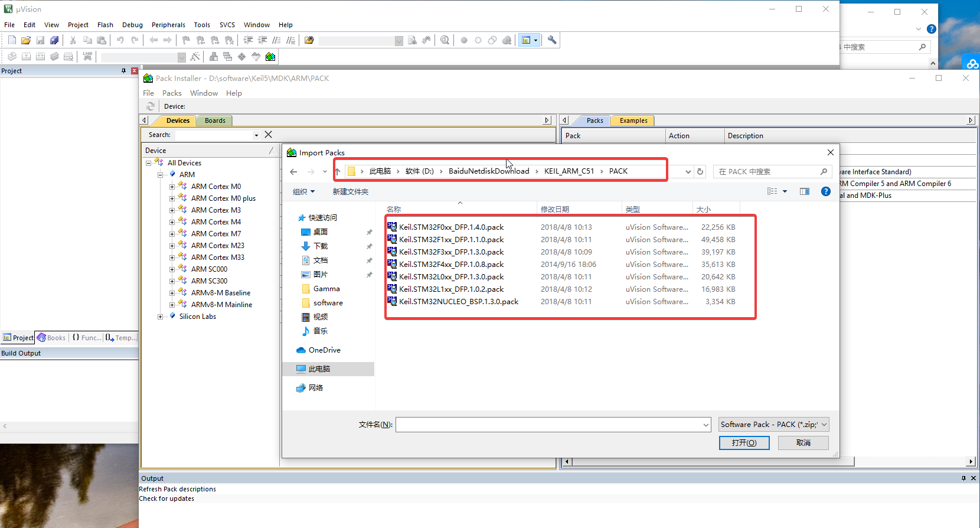This screenshot has height=528, width=980.
Task: Go back in Import Packs dialog
Action: coord(294,172)
